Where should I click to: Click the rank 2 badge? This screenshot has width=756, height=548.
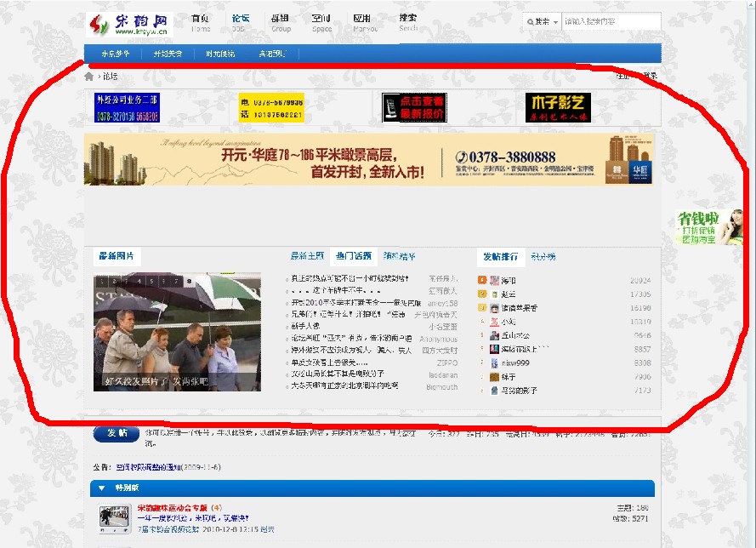pyautogui.click(x=481, y=294)
